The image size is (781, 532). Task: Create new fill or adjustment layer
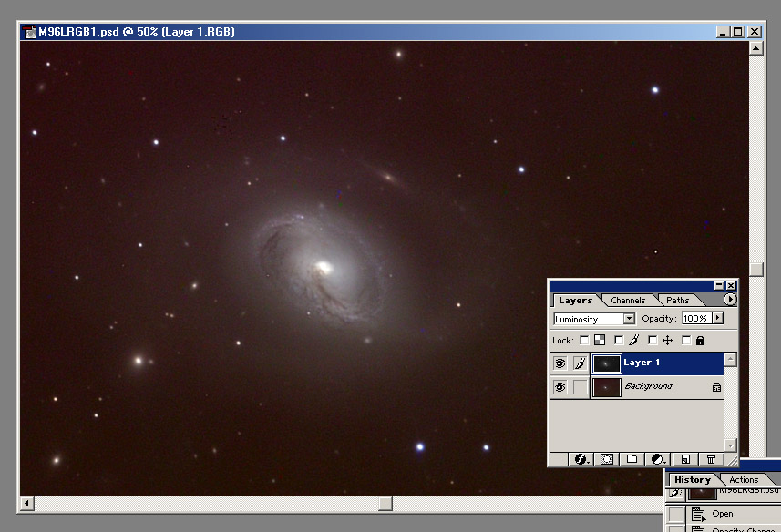(658, 459)
